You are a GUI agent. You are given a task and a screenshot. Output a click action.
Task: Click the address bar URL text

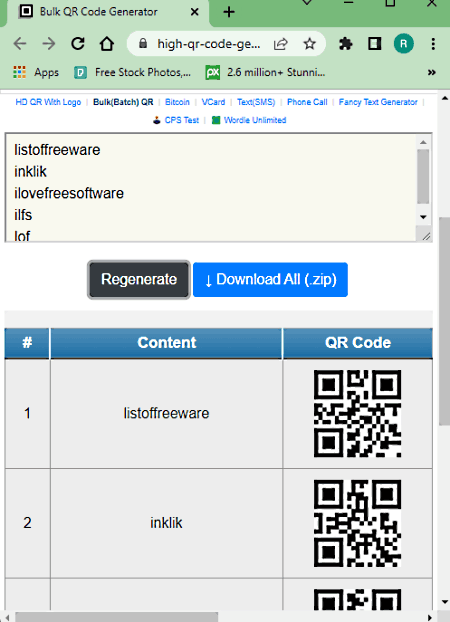tap(209, 44)
